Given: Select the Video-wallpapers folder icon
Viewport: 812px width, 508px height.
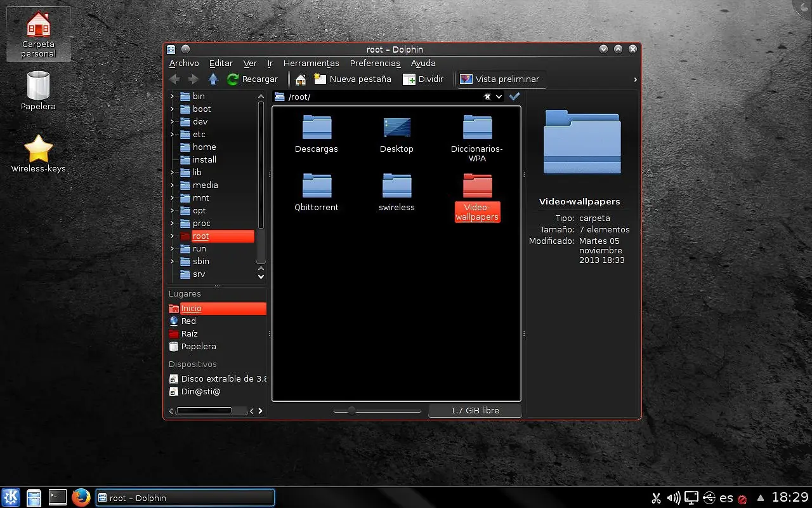Looking at the screenshot, I should pos(477,186).
